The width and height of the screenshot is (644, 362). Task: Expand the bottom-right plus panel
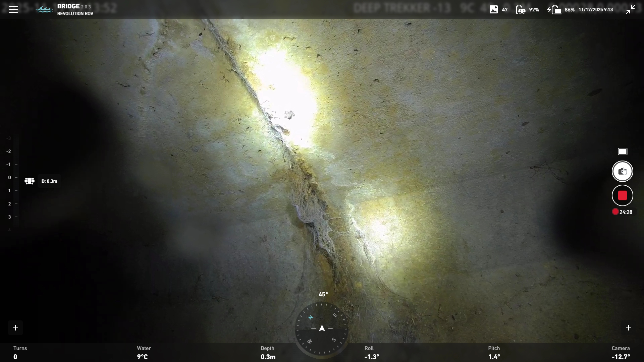pos(628,328)
